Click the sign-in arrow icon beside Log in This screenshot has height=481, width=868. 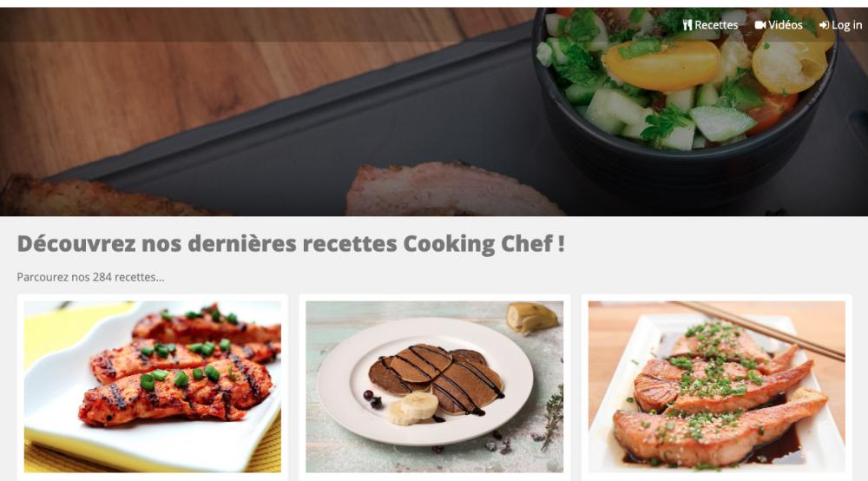pyautogui.click(x=824, y=25)
